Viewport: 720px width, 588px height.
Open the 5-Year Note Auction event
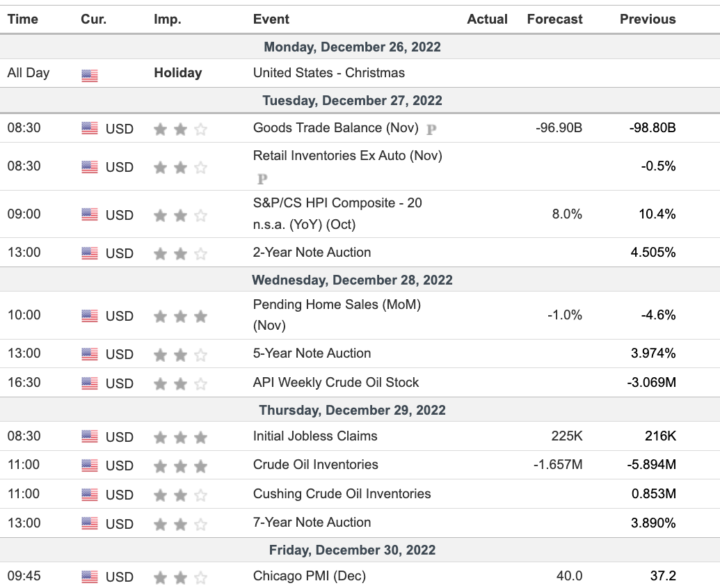(312, 353)
